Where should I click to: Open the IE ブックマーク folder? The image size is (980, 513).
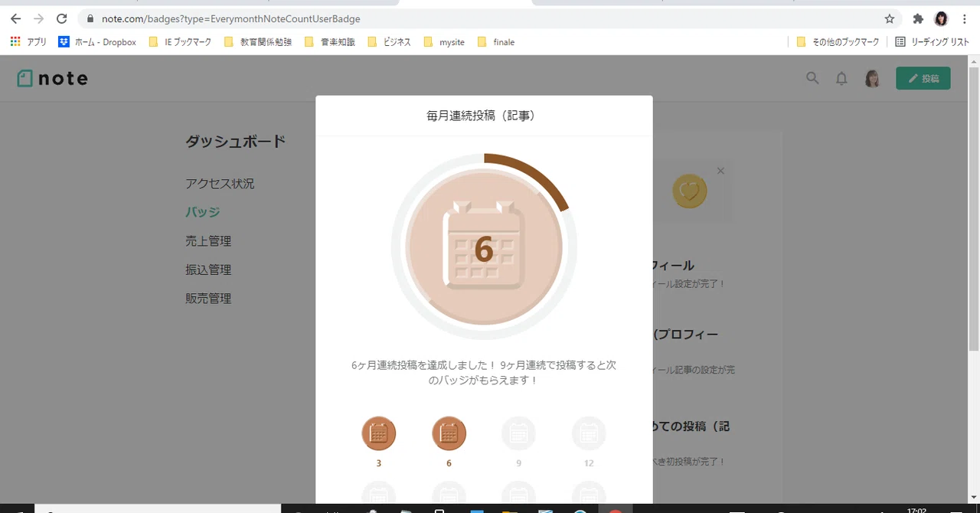point(180,42)
